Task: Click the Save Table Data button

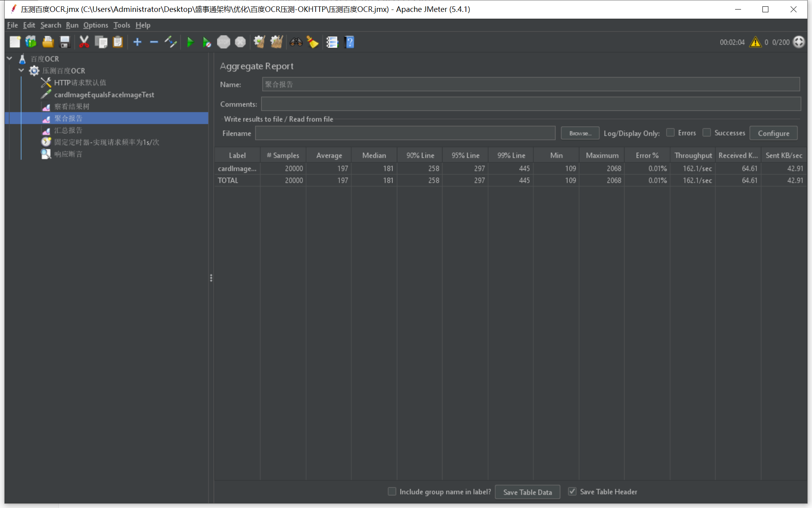Action: [527, 492]
